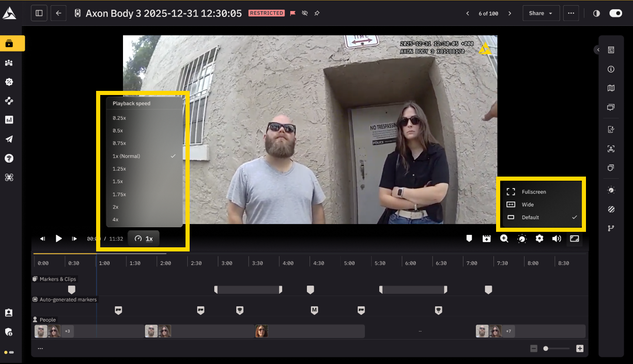Go to next evidence with right arrow
The width and height of the screenshot is (633, 364).
[x=510, y=13]
